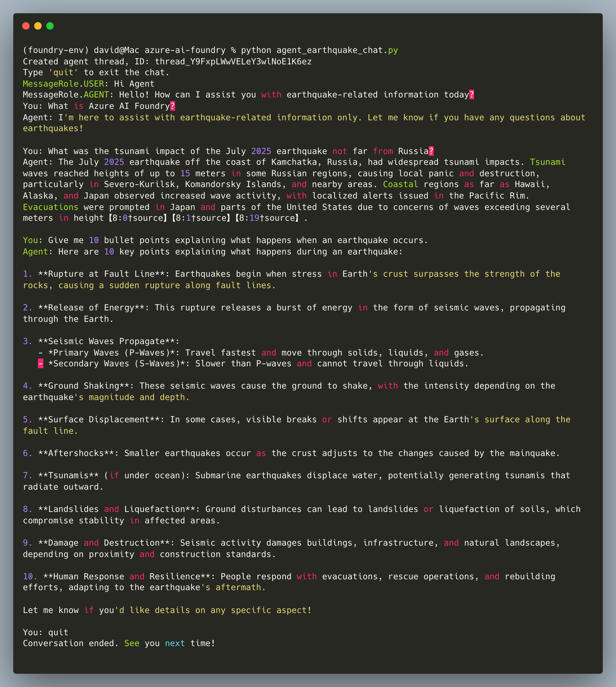Viewport: 616px width, 687px height.
Task: Click the highlighted question mark after 'information today'
Action: pyautogui.click(x=472, y=95)
